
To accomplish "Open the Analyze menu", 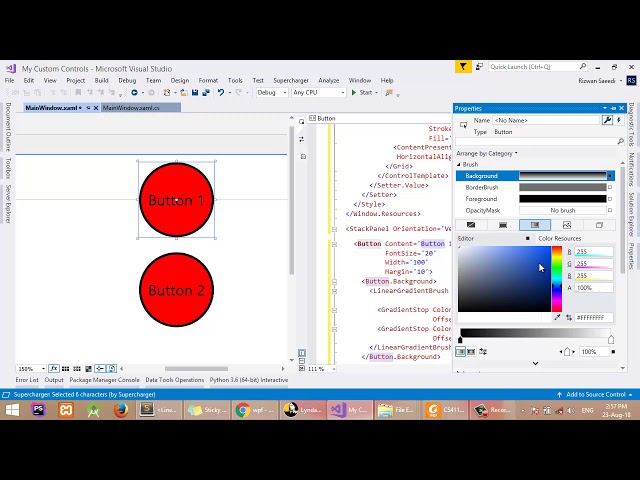I will pos(329,80).
